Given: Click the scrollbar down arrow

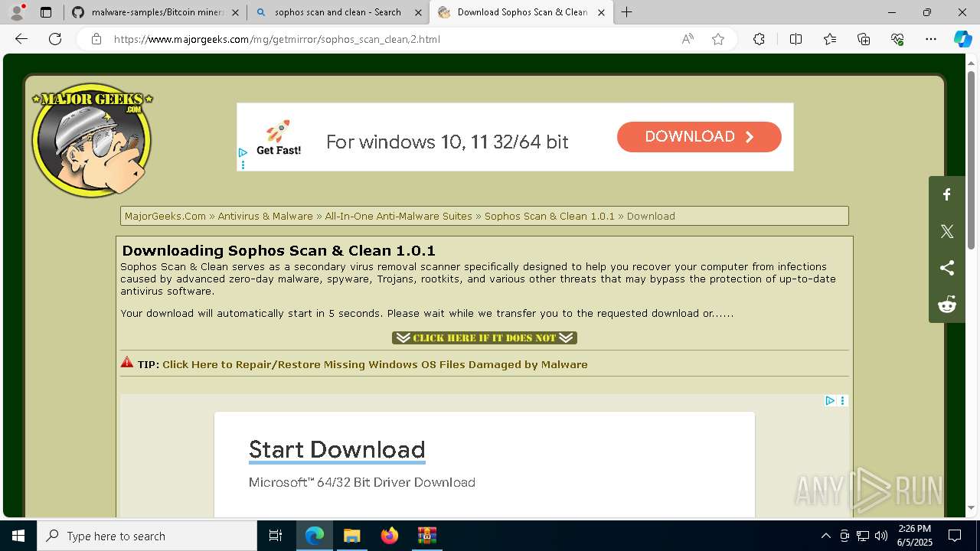Looking at the screenshot, I should pos(971,507).
